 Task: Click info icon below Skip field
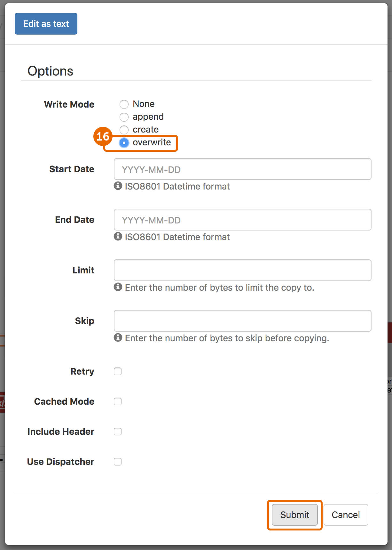(x=118, y=337)
